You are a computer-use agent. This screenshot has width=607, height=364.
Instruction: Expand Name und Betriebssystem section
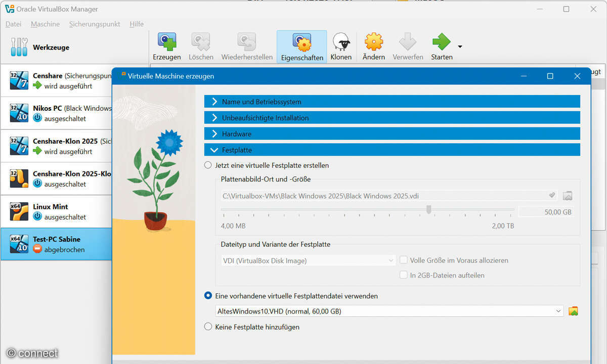click(392, 102)
